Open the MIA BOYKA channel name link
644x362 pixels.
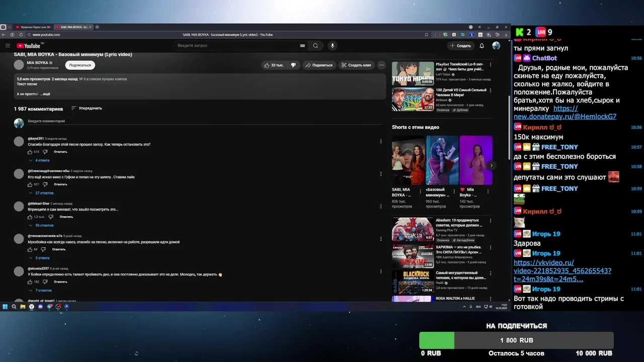coord(38,63)
